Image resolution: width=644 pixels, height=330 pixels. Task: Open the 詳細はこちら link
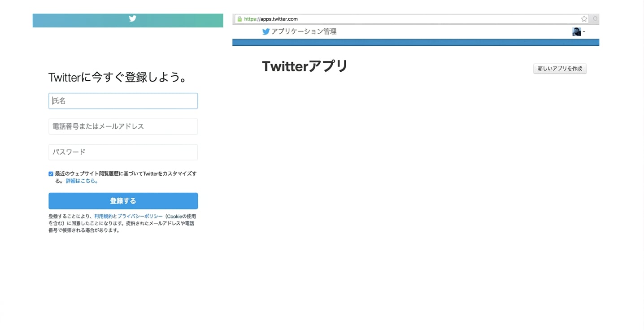(x=82, y=181)
